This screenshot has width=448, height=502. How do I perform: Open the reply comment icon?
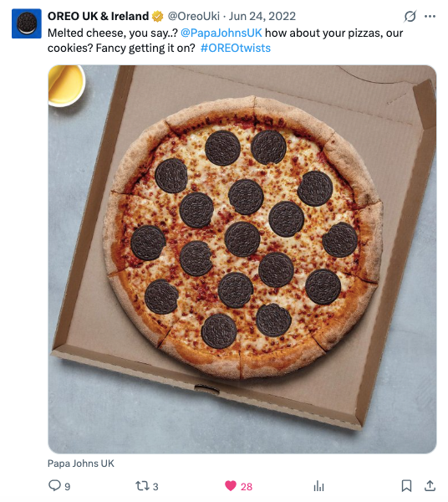tap(54, 485)
